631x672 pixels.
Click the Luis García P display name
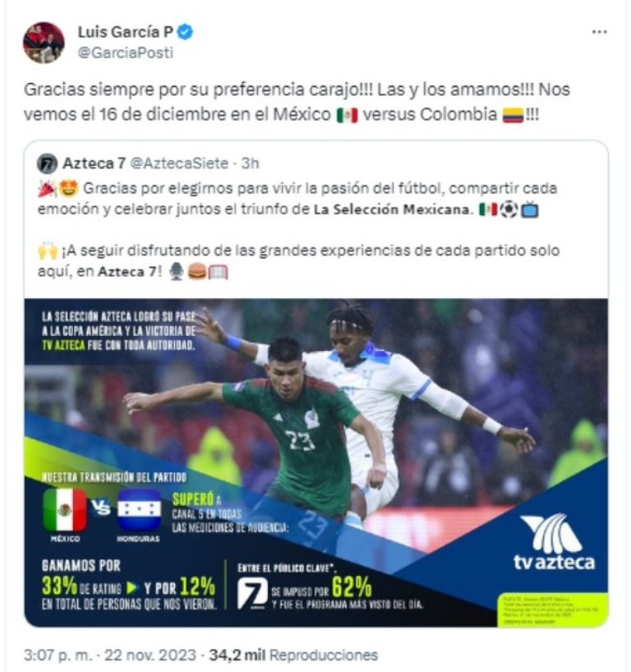125,32
